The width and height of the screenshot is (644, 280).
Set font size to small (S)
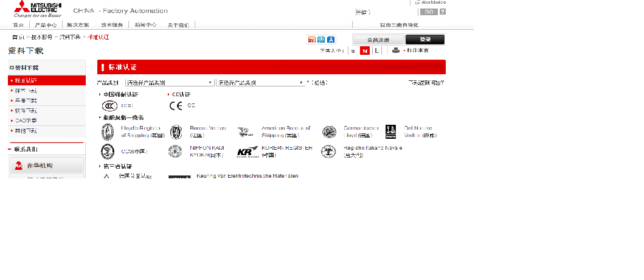(353, 51)
